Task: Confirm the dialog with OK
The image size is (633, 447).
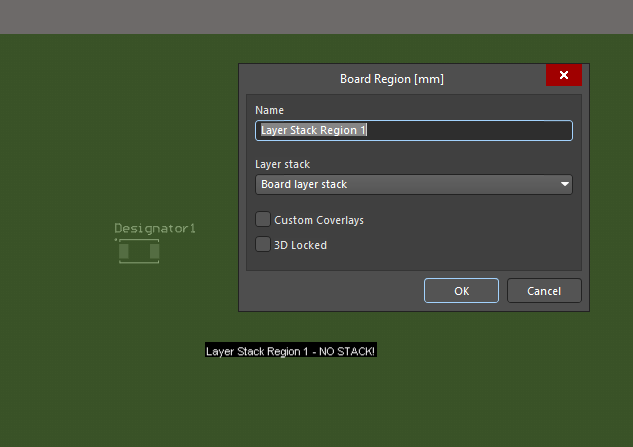Action: [461, 291]
